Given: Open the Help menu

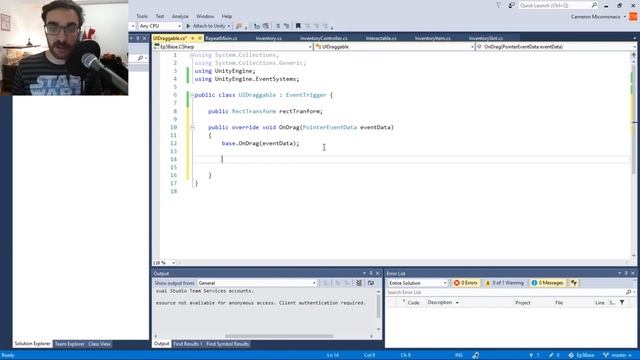Looking at the screenshot, I should 227,16.
